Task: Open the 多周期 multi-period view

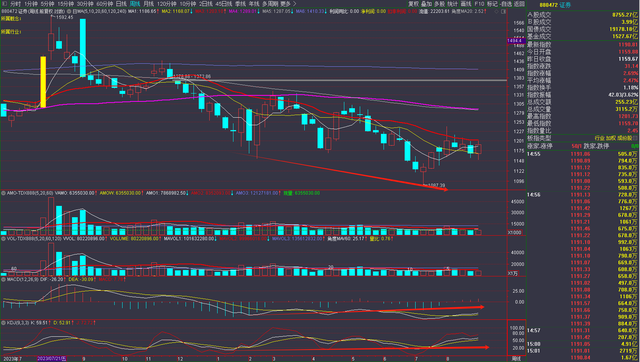Action: (270, 4)
